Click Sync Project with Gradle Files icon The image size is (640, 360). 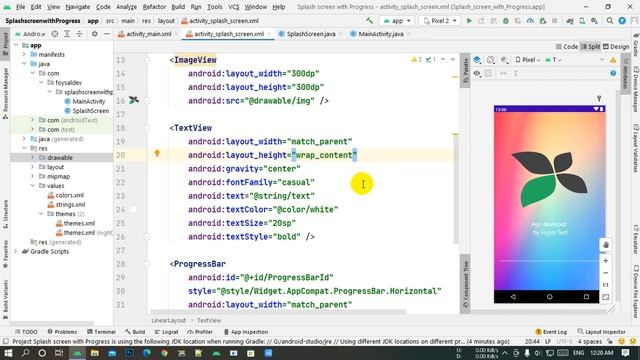(x=570, y=20)
